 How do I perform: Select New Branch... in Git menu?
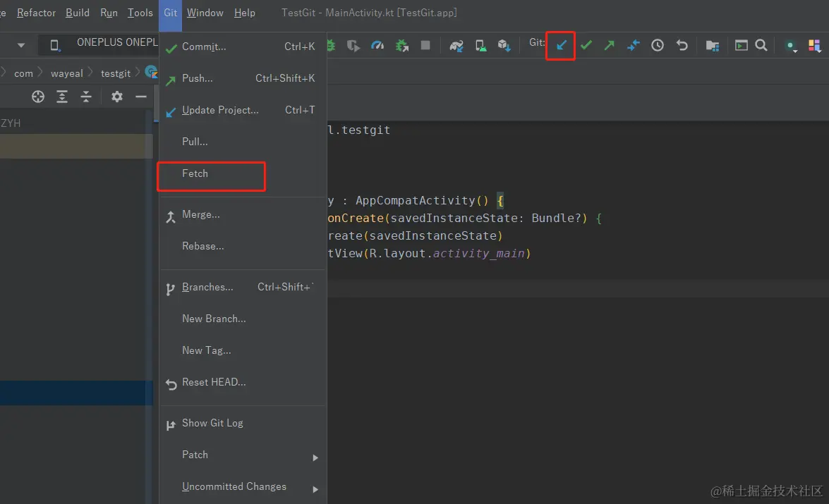[243, 319]
